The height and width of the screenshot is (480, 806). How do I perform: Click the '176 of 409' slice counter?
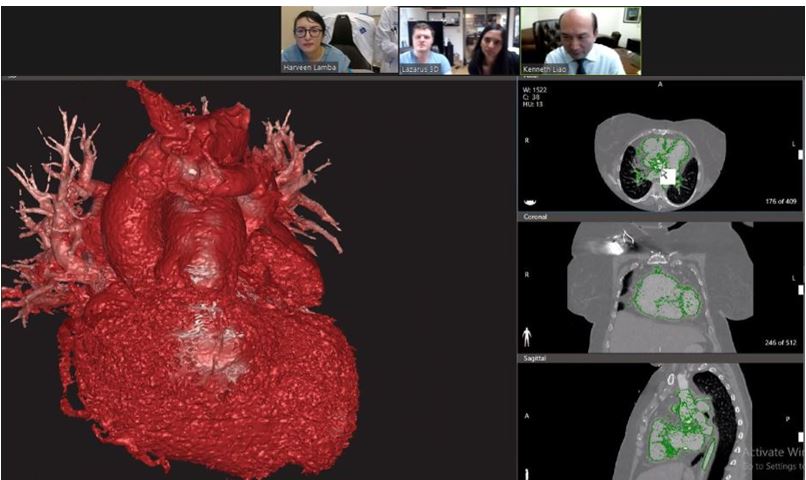click(781, 201)
